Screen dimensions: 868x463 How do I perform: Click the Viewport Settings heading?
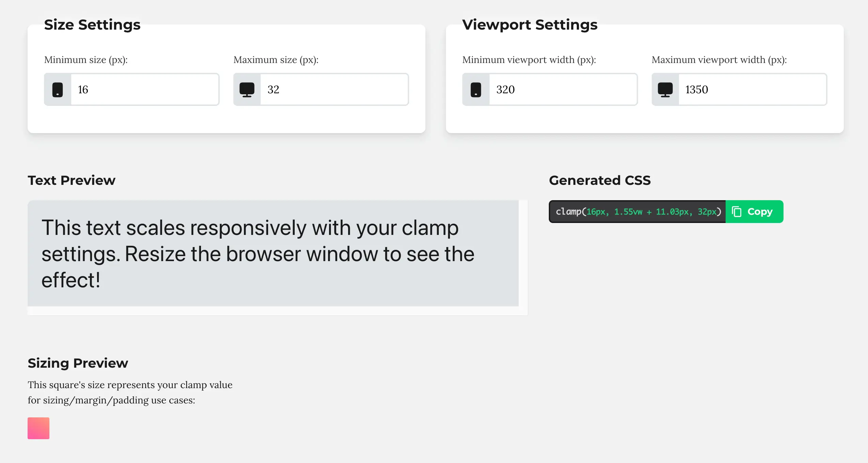[530, 25]
